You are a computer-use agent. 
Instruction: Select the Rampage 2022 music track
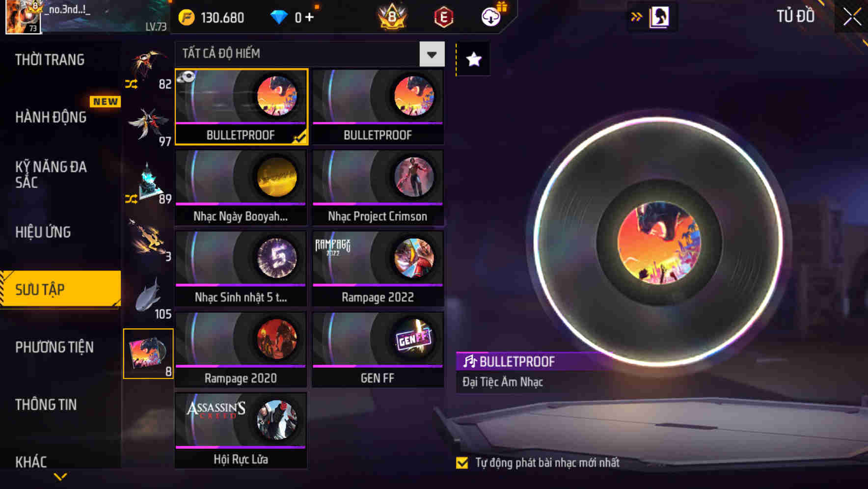point(378,269)
